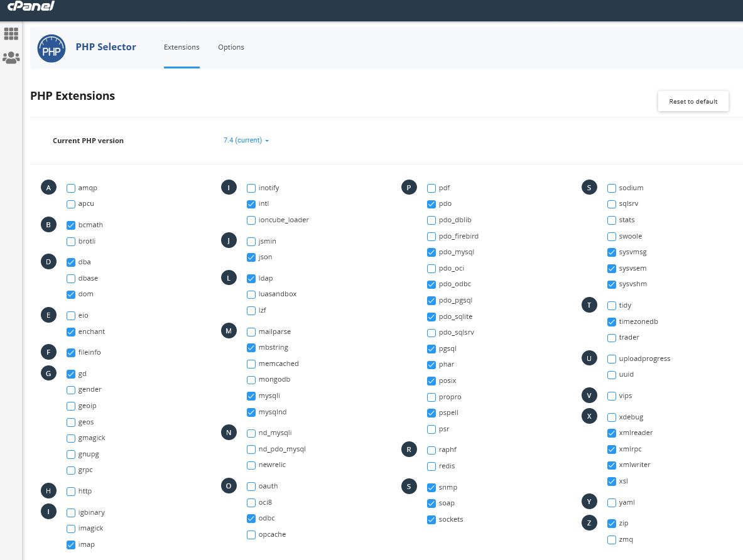Click the letter A group badge
Screen dimensions: 743x560
(x=48, y=187)
